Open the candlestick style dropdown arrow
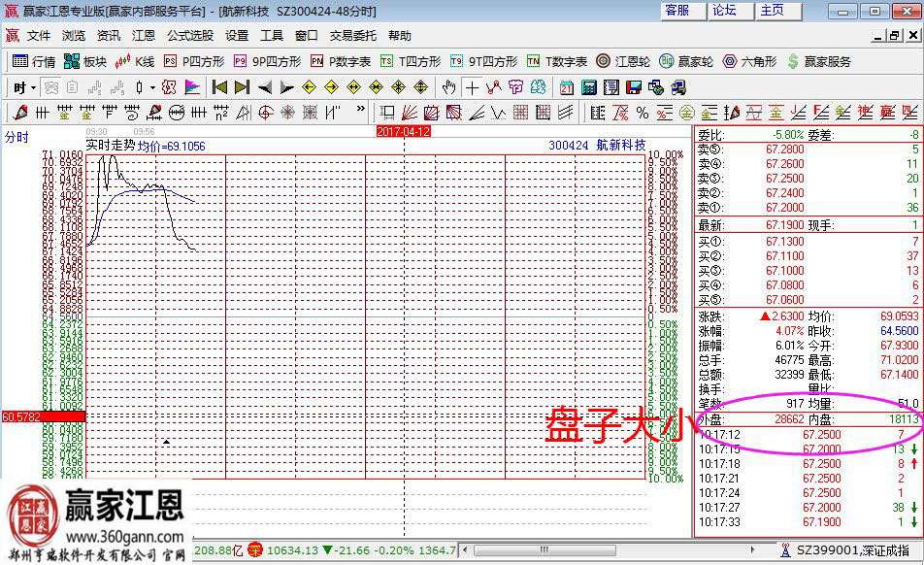924x565 pixels. pos(152,86)
